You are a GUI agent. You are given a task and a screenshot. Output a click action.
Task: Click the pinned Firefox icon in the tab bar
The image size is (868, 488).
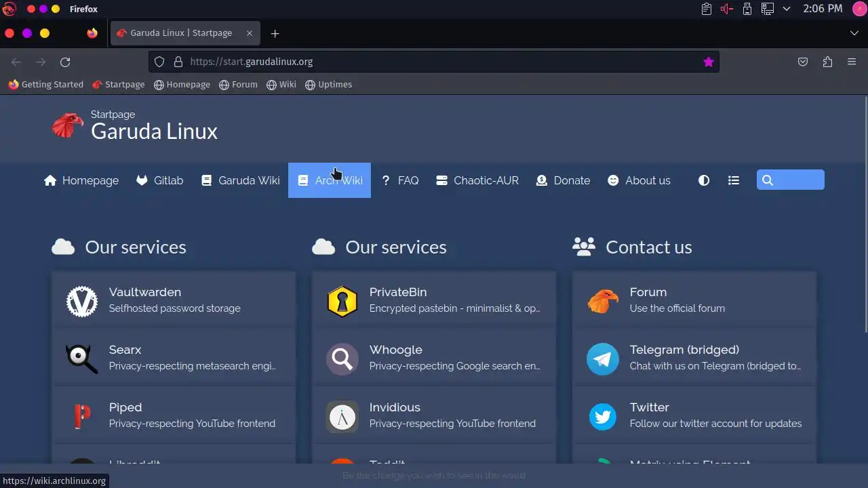(x=92, y=33)
